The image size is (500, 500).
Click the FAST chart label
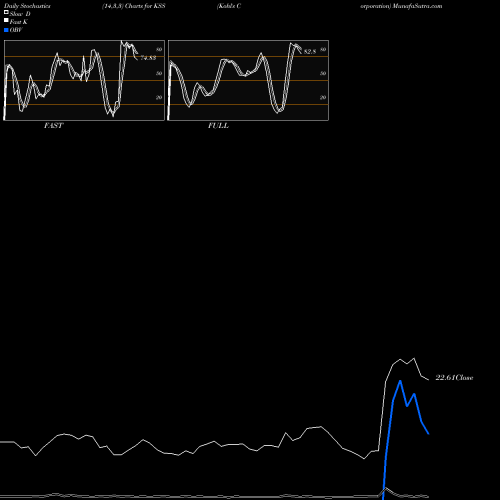53,126
